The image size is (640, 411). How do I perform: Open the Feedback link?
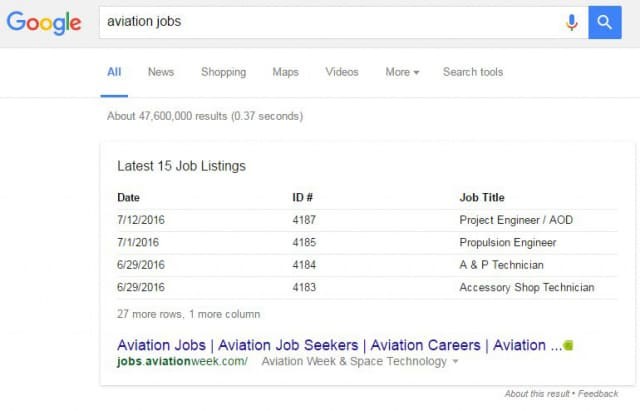tap(598, 394)
